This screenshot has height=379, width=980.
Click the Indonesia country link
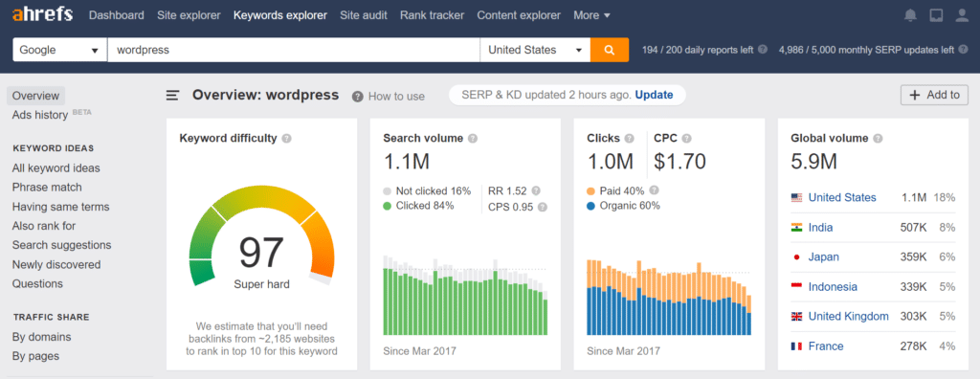tap(833, 287)
